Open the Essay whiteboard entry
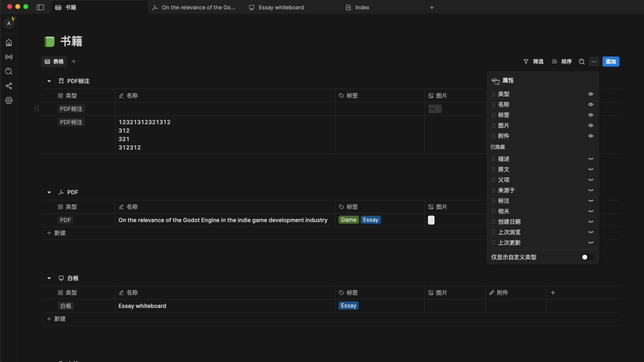This screenshot has width=644, height=362. click(142, 306)
